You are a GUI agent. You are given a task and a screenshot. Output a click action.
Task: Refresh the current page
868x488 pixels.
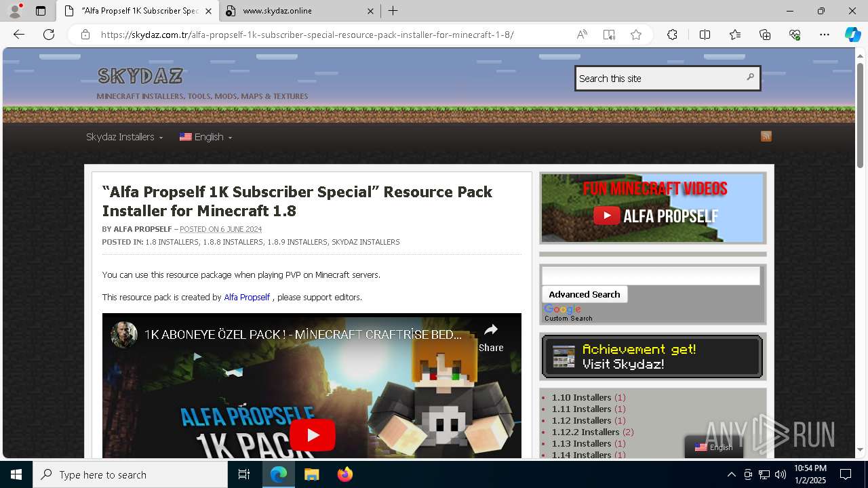pyautogui.click(x=49, y=35)
